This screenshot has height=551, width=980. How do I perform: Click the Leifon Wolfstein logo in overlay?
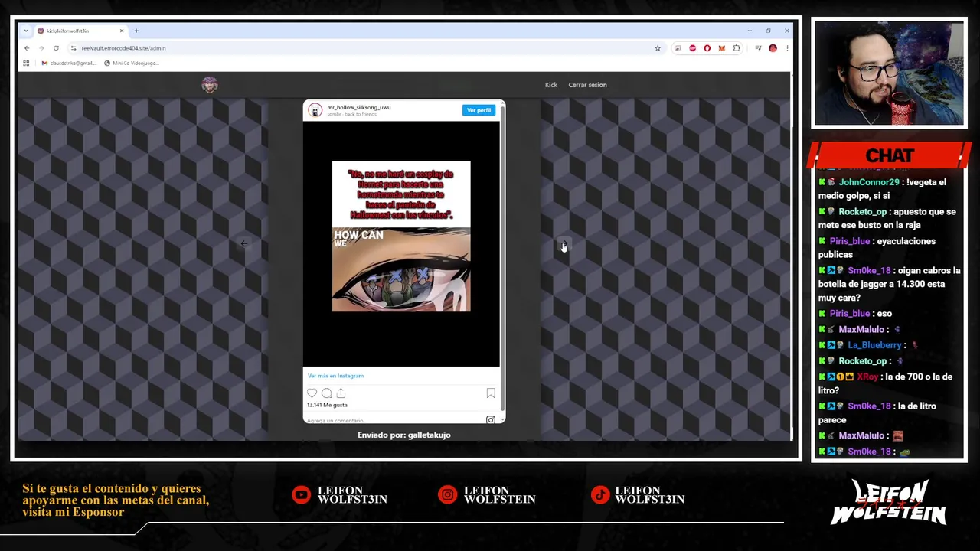click(x=889, y=502)
